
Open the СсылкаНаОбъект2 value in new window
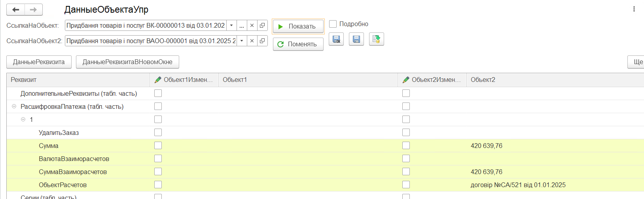click(262, 41)
